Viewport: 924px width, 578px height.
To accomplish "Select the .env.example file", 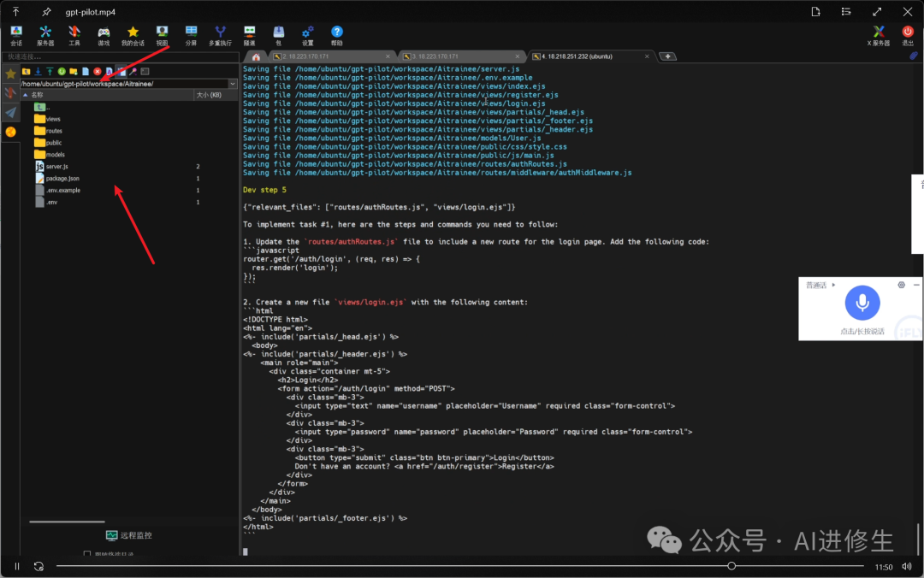I will pos(58,190).
